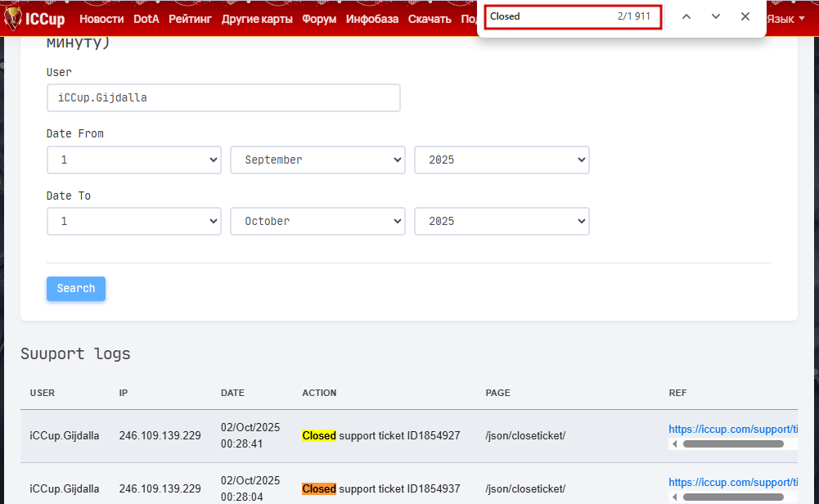
Task: Click date cell 02/Oct/2025 00:28:41
Action: (x=250, y=435)
